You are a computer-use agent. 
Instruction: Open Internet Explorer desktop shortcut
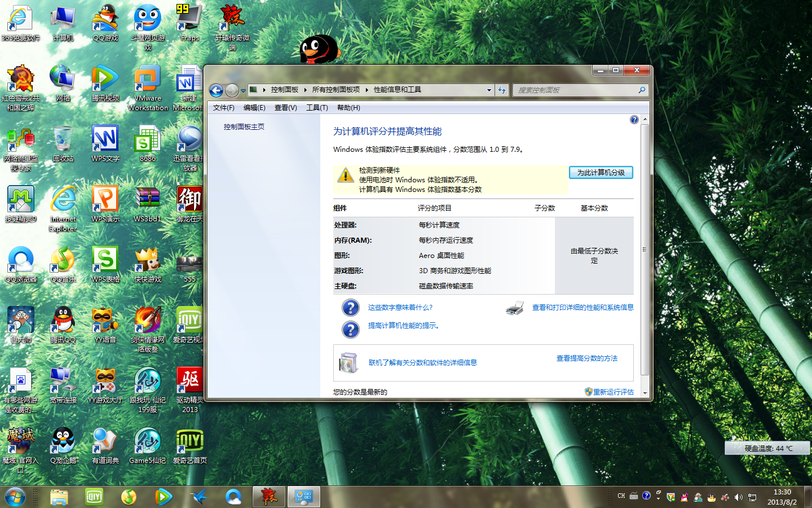click(63, 209)
